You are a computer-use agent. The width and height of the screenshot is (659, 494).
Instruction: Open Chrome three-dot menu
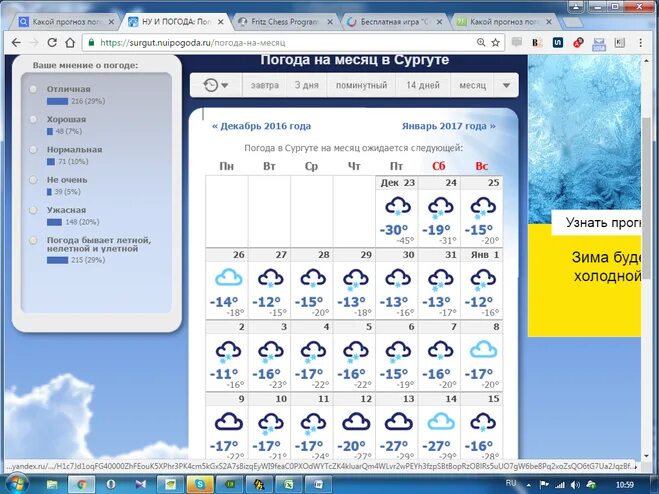pos(640,42)
